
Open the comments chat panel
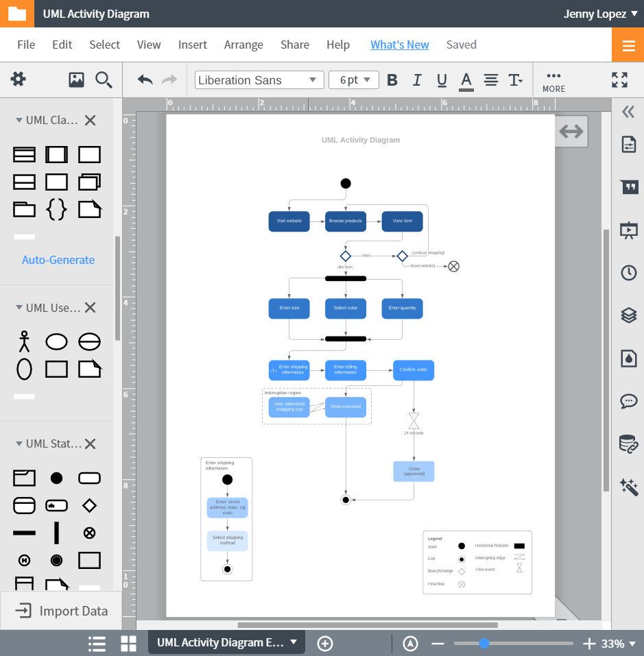[x=628, y=401]
